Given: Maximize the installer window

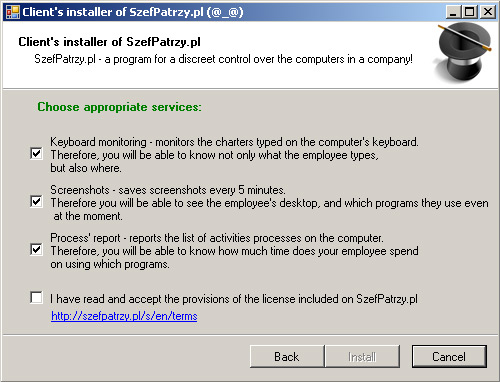Looking at the screenshot, I should [470, 12].
